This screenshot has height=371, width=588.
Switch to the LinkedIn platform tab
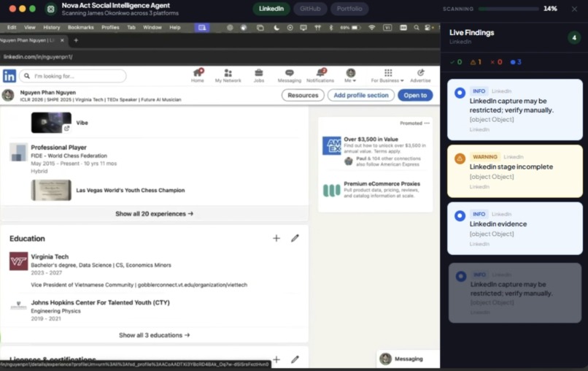(271, 9)
